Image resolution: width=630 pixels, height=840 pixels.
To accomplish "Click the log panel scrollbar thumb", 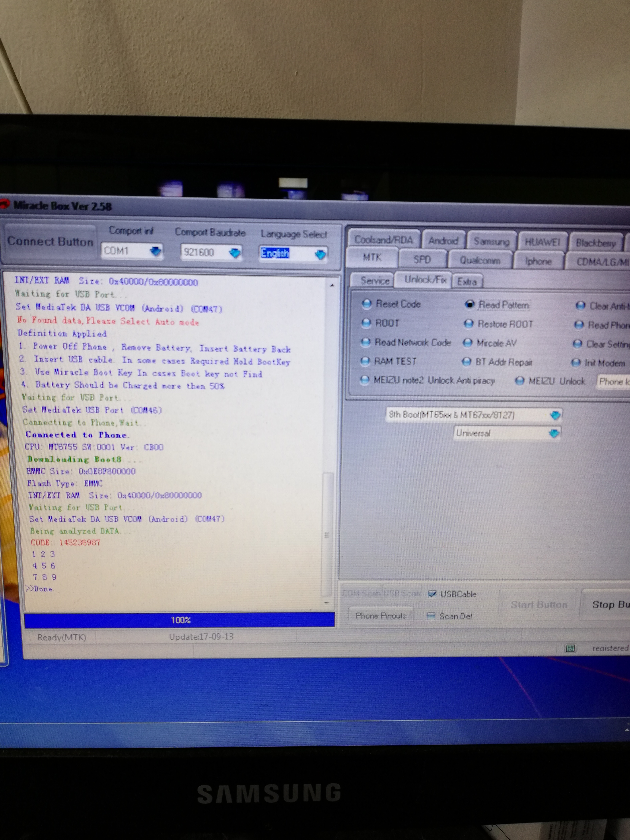I will 327,535.
